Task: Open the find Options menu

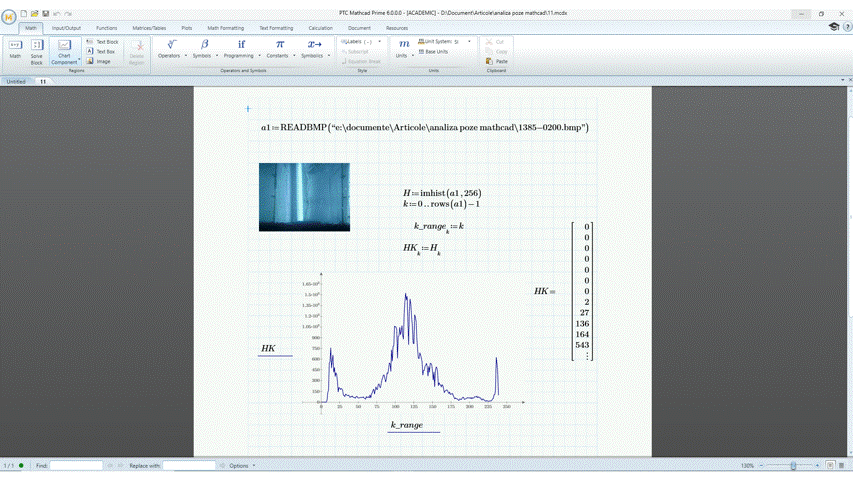Action: [239, 466]
